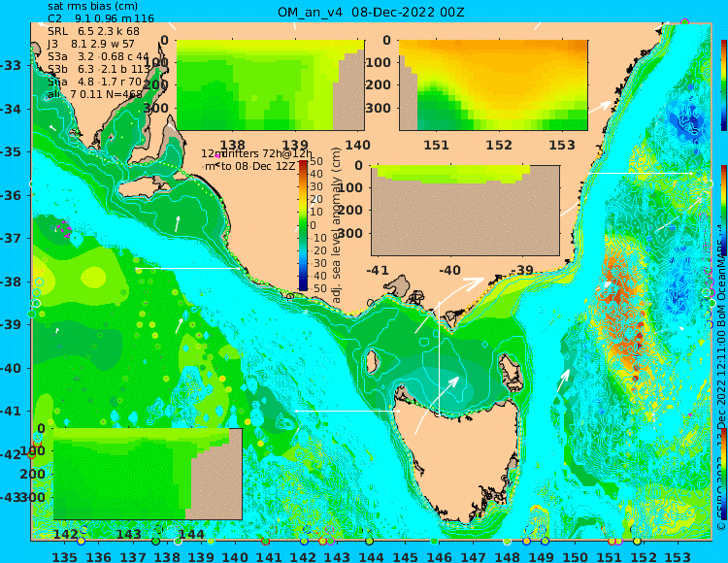Click King Island in western Bass Strait

(372, 362)
